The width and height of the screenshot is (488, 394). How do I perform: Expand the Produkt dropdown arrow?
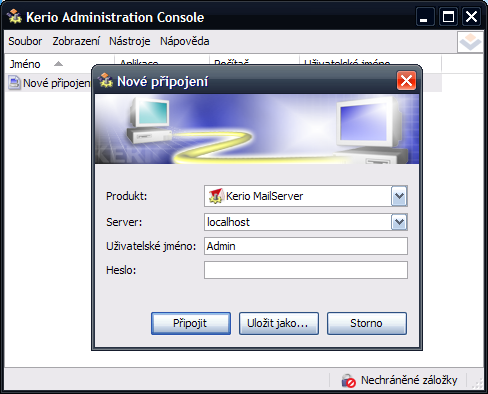[399, 196]
